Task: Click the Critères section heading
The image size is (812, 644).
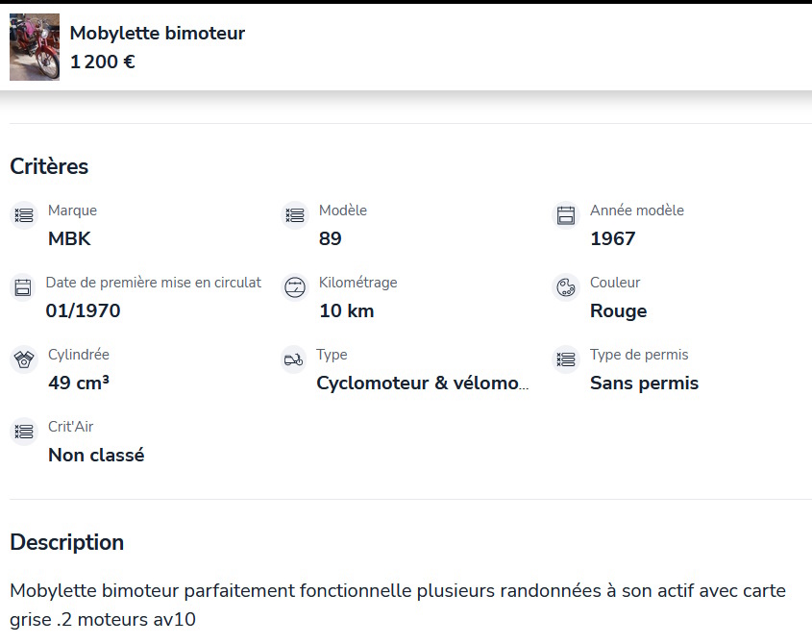Action: coord(49,166)
